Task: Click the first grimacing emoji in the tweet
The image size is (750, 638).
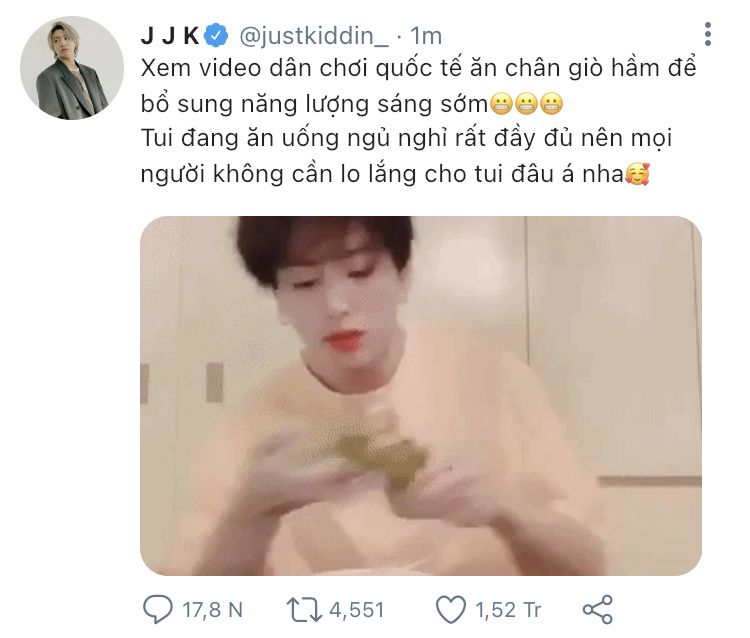Action: pyautogui.click(x=501, y=104)
